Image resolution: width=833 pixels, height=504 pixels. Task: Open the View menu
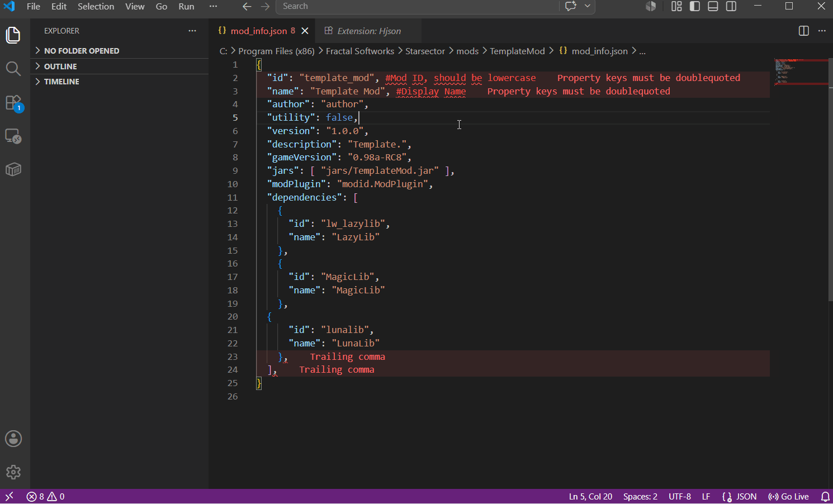tap(135, 6)
